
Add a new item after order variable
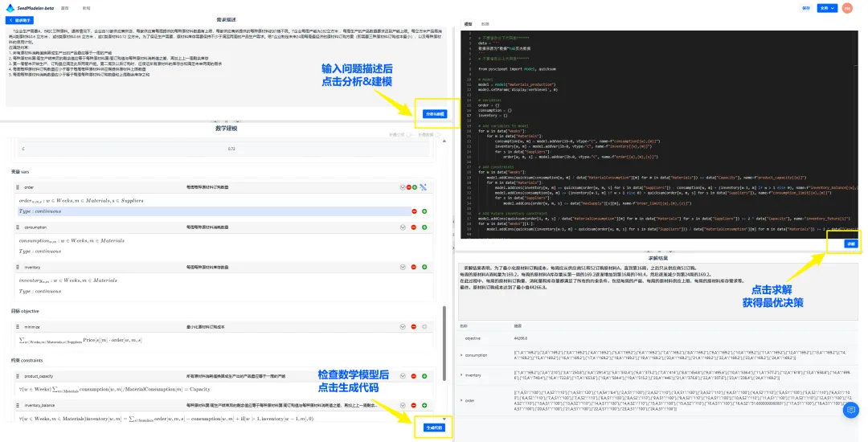pyautogui.click(x=414, y=187)
